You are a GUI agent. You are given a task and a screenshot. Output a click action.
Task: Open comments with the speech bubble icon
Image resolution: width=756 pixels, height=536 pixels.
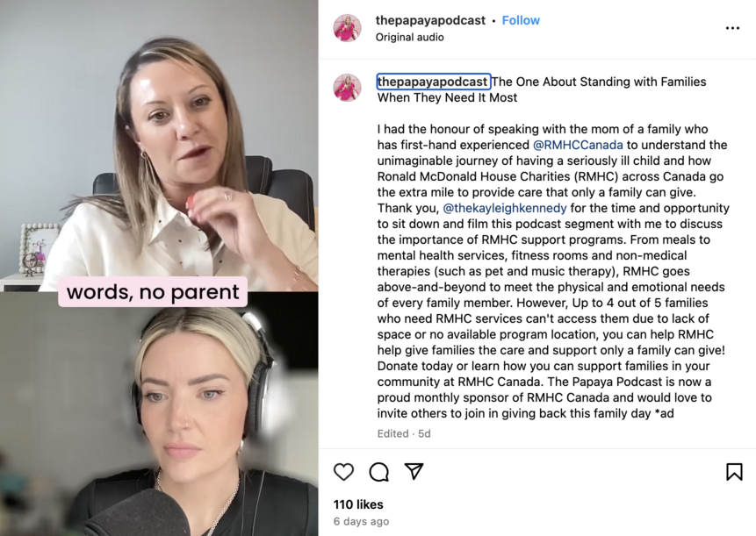[x=379, y=471]
